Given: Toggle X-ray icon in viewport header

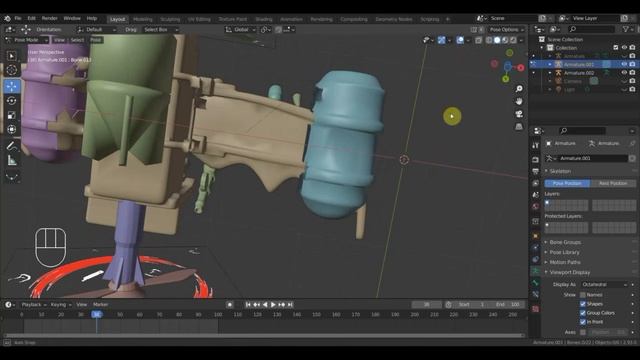Looking at the screenshot, I should [x=478, y=40].
